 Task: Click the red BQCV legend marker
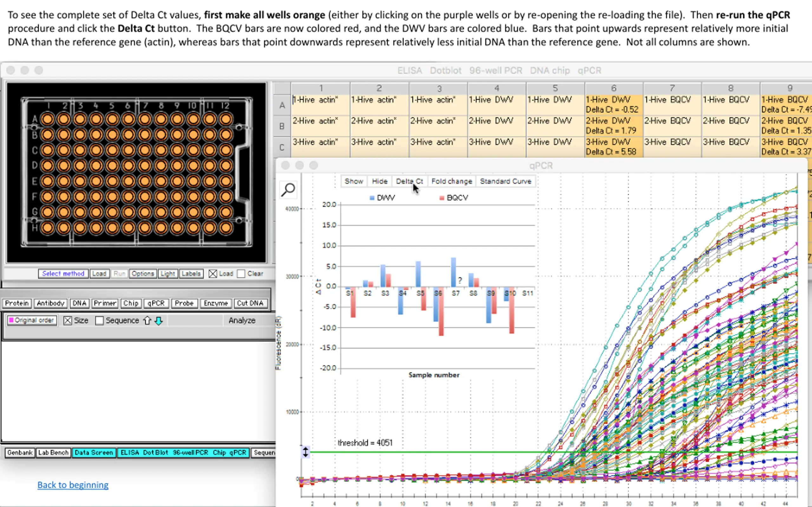point(442,198)
